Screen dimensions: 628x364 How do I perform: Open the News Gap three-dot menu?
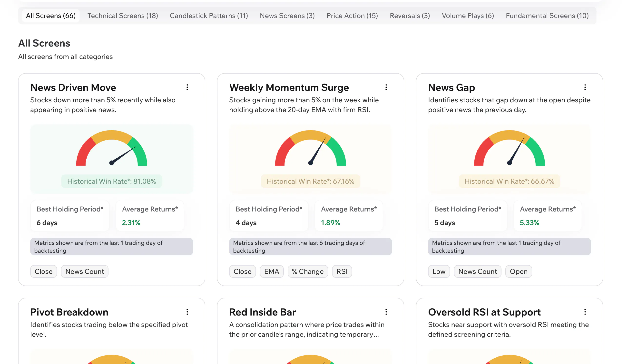click(x=585, y=87)
